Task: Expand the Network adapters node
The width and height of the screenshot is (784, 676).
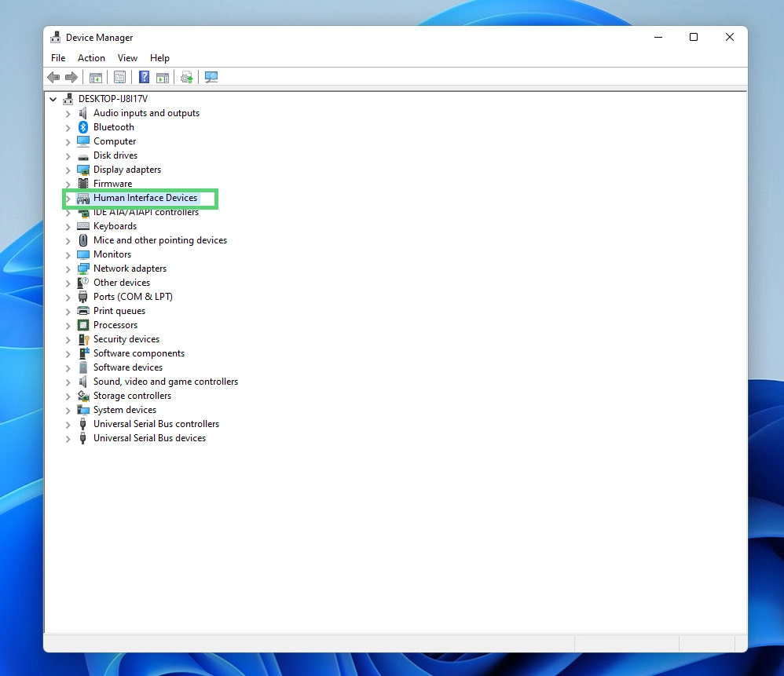Action: (68, 269)
